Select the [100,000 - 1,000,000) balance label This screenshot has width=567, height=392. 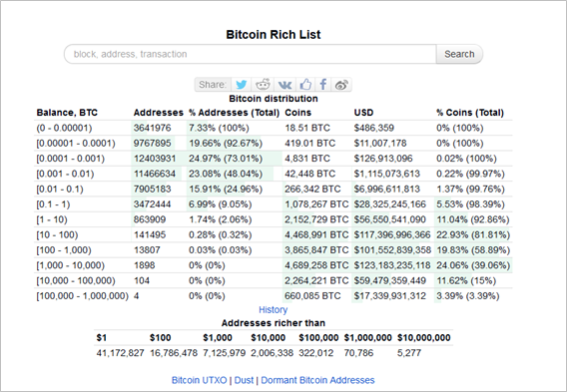click(83, 296)
